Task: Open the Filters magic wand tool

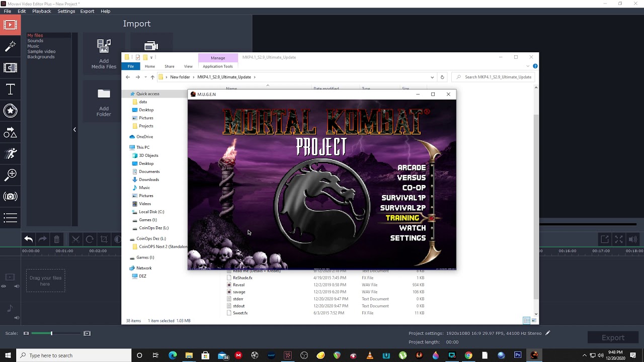Action: [x=11, y=46]
